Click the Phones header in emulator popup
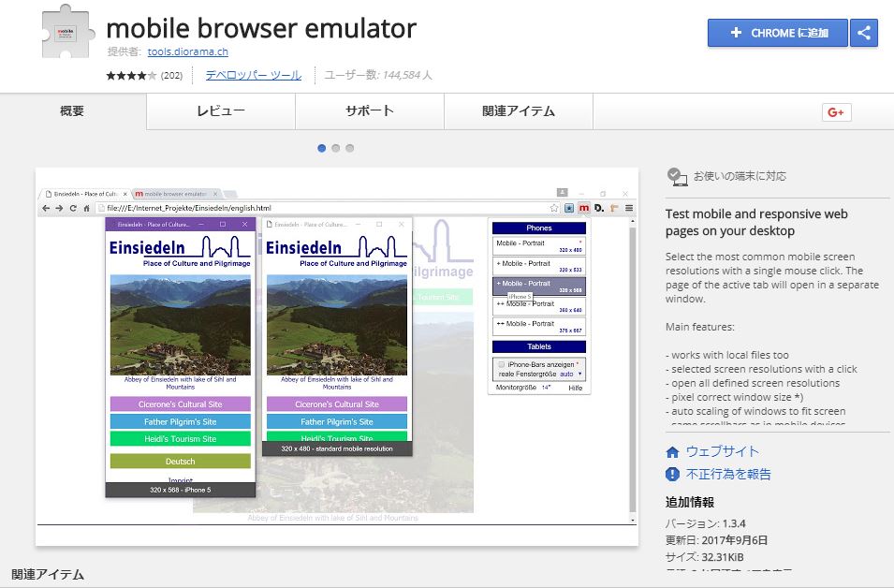 pyautogui.click(x=539, y=228)
